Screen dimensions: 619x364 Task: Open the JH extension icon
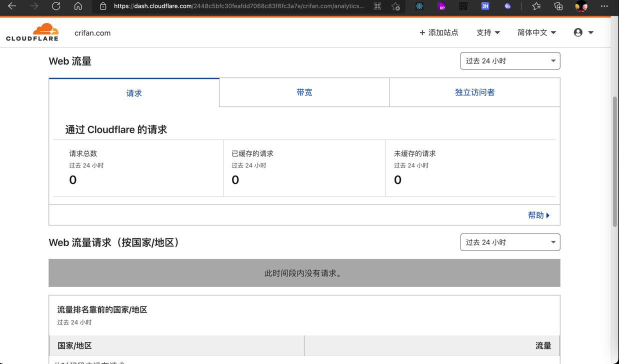(485, 6)
